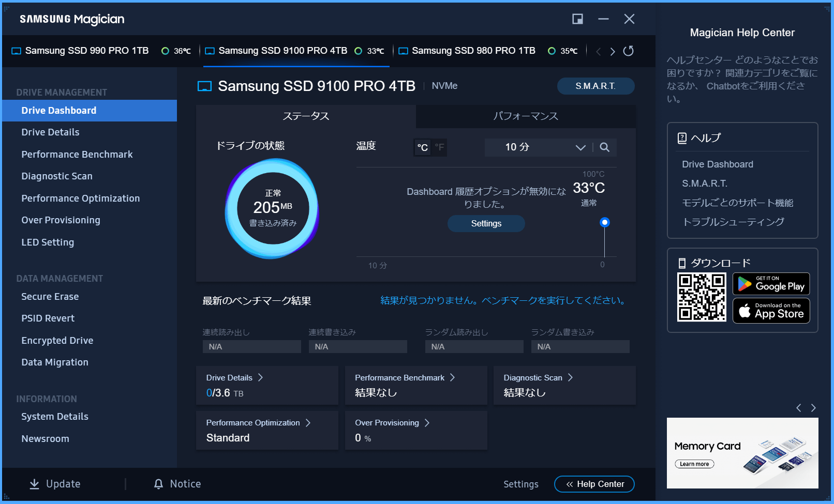This screenshot has height=504, width=834.
Task: Show the previous drives with left arrow
Action: pos(599,51)
